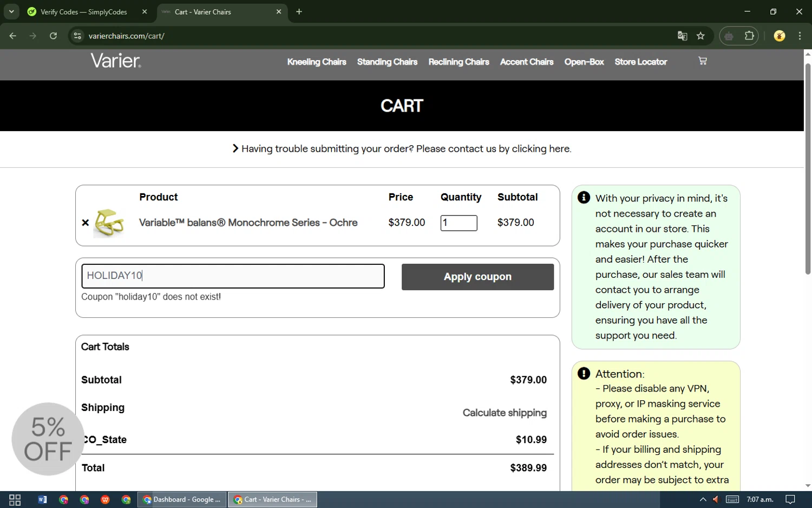Go to Open-Box page
This screenshot has width=812, height=508.
click(584, 62)
